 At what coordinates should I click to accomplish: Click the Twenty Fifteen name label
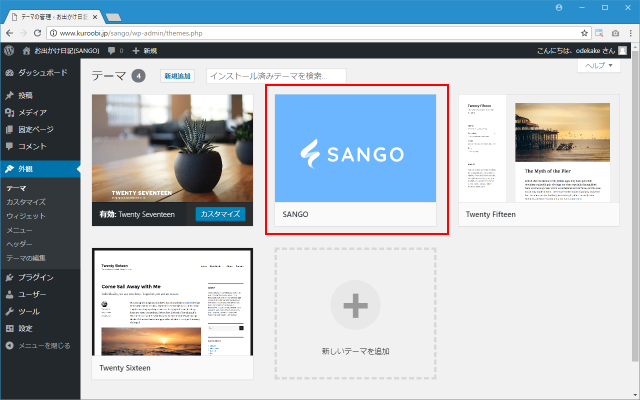[491, 214]
